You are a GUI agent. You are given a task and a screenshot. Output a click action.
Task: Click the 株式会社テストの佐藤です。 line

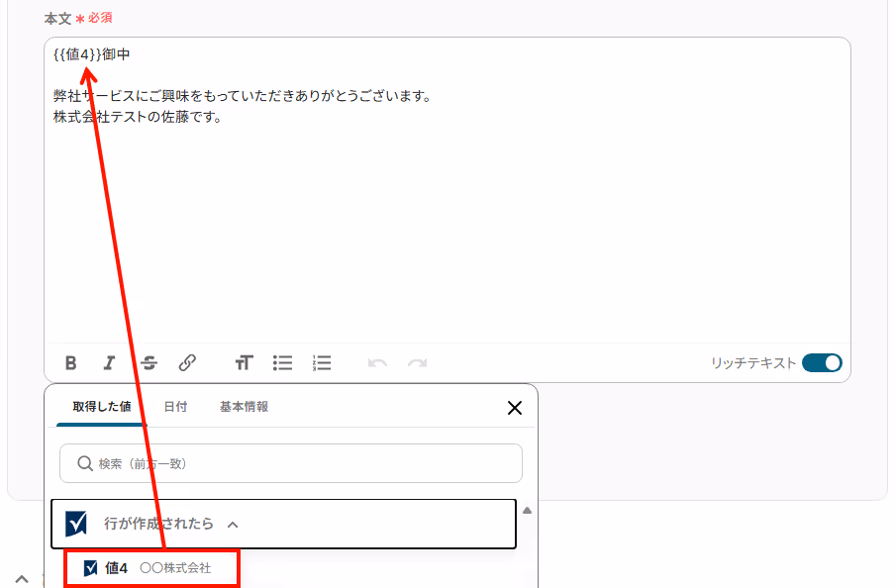point(138,117)
